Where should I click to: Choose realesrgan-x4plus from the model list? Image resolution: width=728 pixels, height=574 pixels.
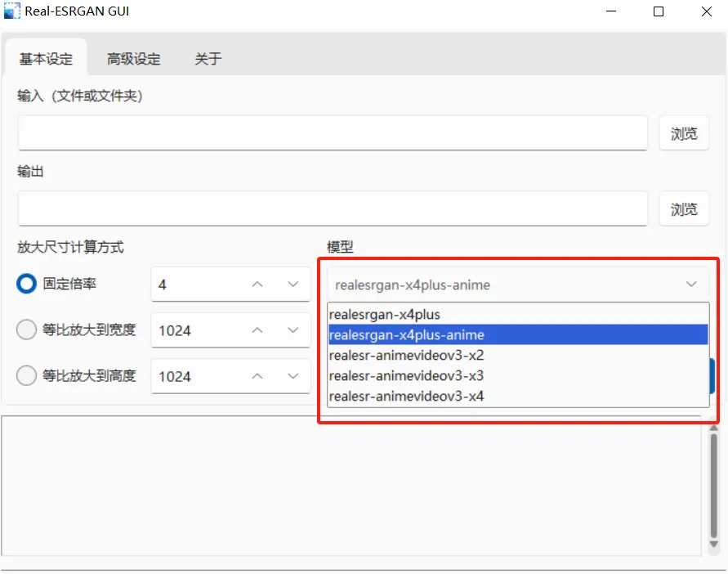click(x=518, y=315)
